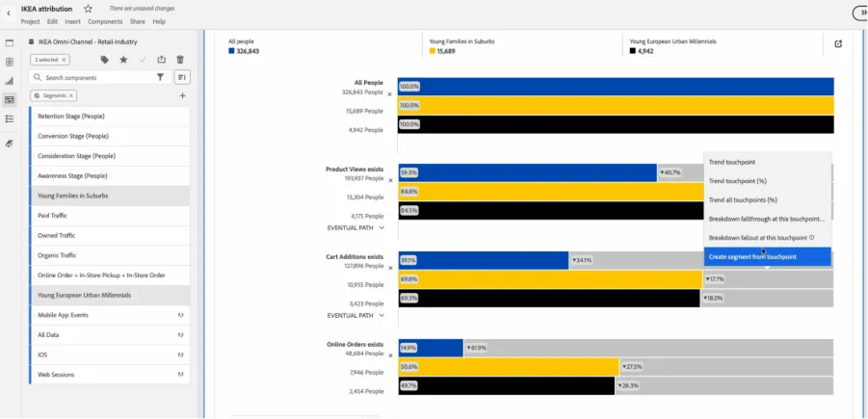Choose Trend all touchpoints (%)
Image resolution: width=868 pixels, height=419 pixels.
coord(767,199)
